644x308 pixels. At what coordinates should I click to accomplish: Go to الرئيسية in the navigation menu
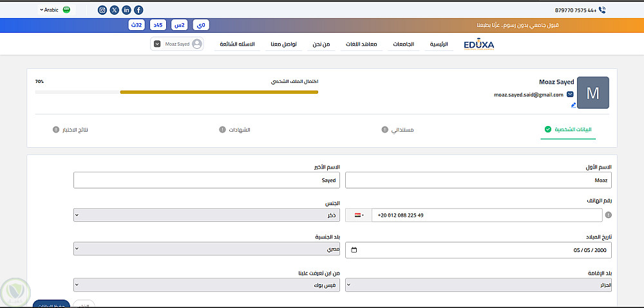[x=439, y=44]
